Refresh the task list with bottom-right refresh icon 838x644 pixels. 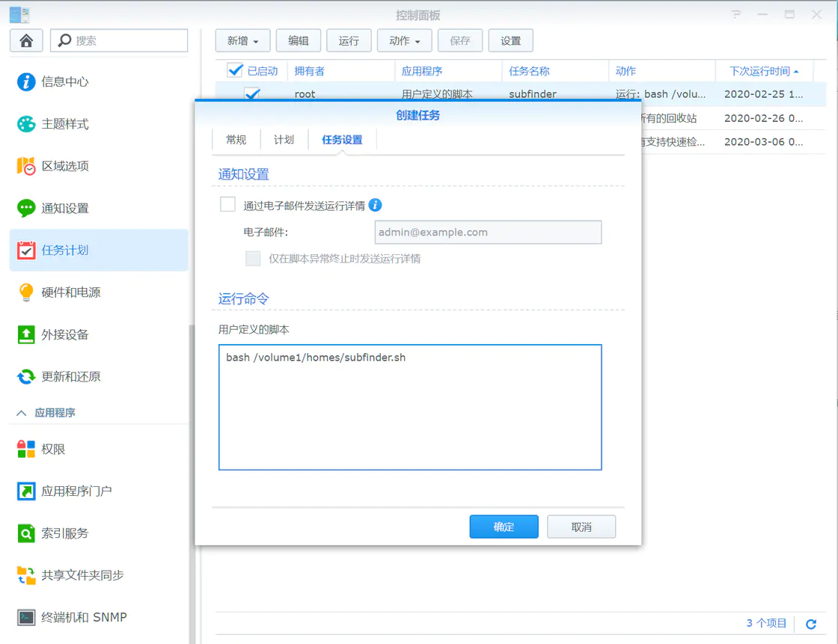pos(810,623)
